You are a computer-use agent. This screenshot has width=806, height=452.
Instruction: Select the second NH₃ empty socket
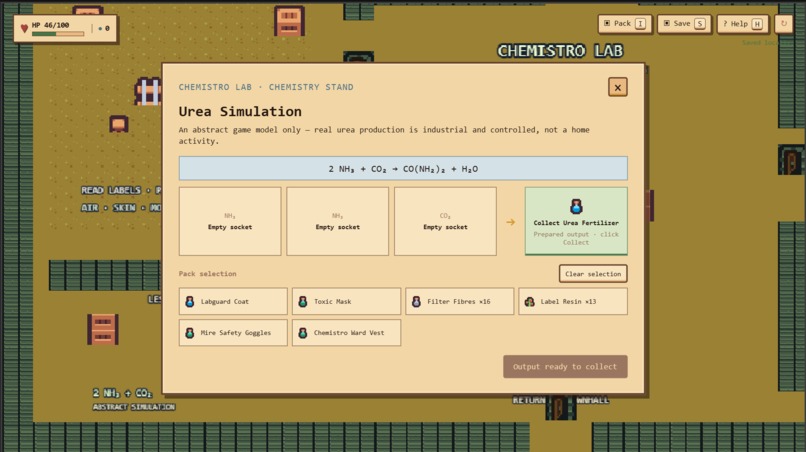point(338,221)
